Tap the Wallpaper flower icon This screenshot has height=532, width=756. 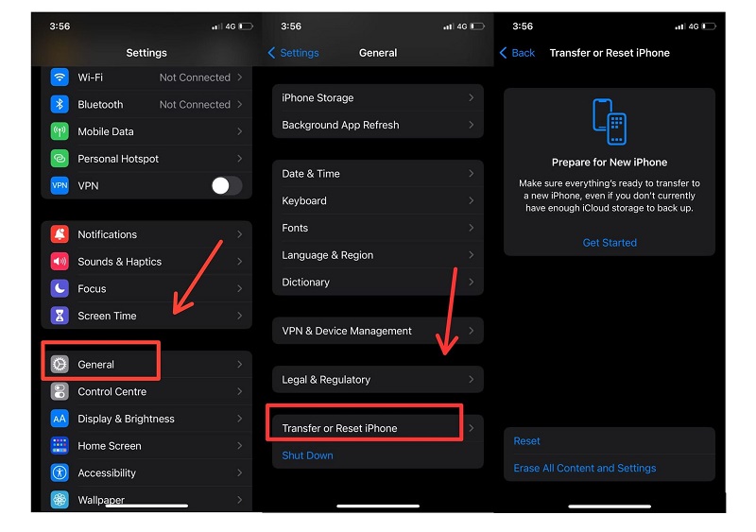(60, 500)
